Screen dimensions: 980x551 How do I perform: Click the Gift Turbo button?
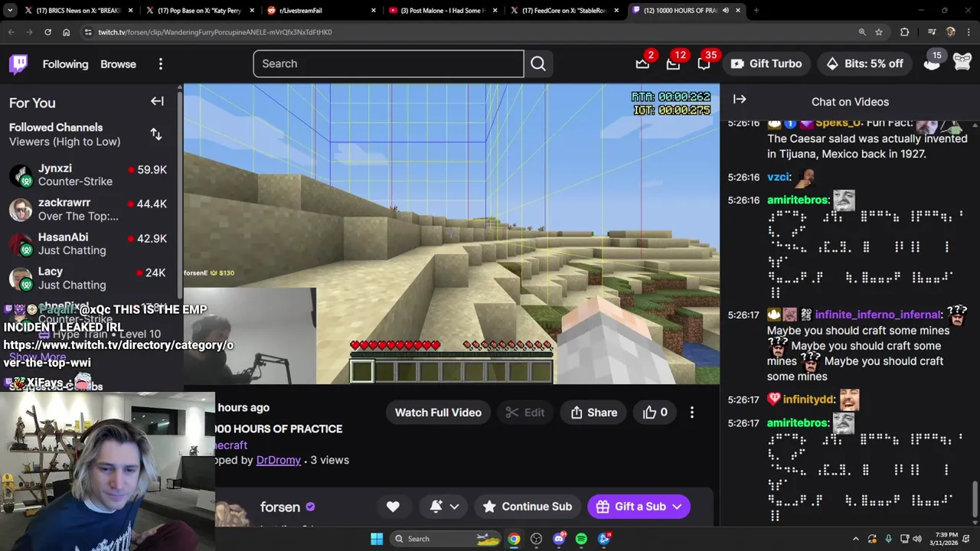[x=766, y=64]
